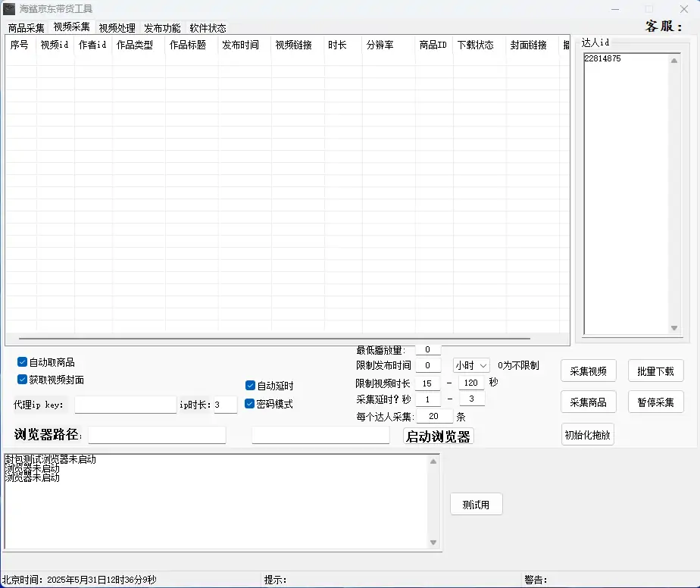Pause collection with 暂停采集 button
Image resolution: width=700 pixels, height=588 pixels.
pos(655,402)
